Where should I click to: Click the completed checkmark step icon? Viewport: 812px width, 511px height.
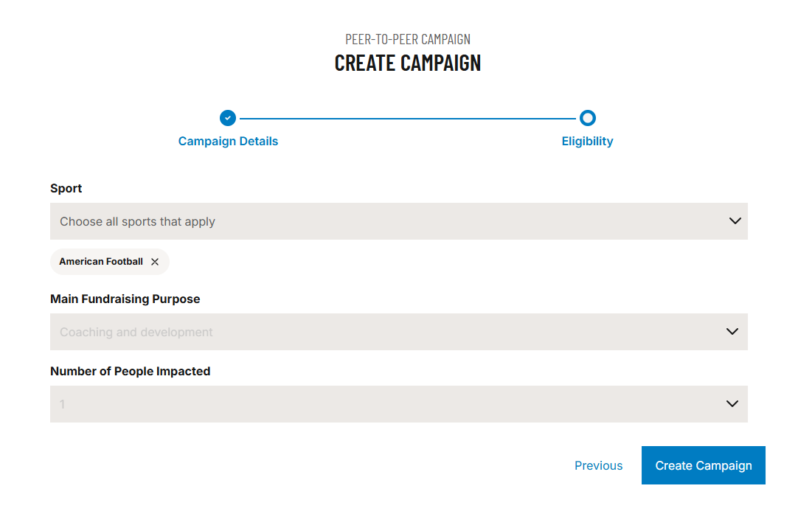(x=228, y=118)
